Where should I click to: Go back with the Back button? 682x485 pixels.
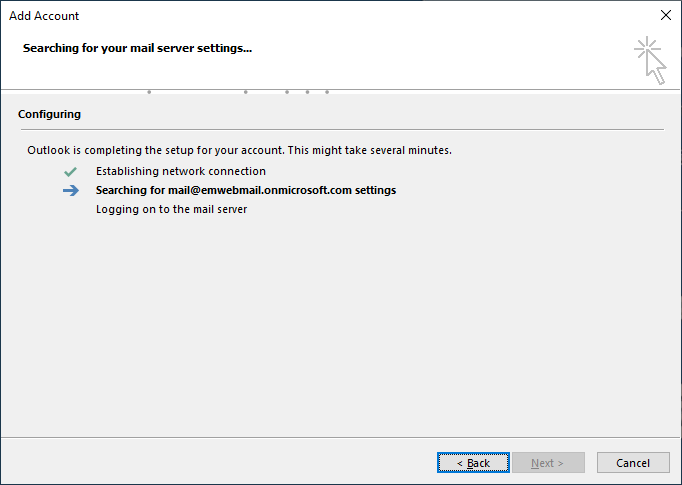click(x=473, y=463)
